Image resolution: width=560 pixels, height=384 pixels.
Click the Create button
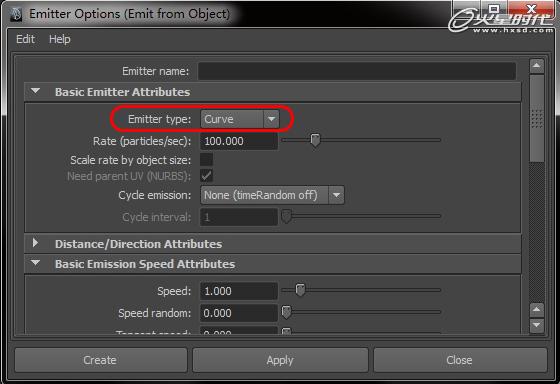point(100,360)
